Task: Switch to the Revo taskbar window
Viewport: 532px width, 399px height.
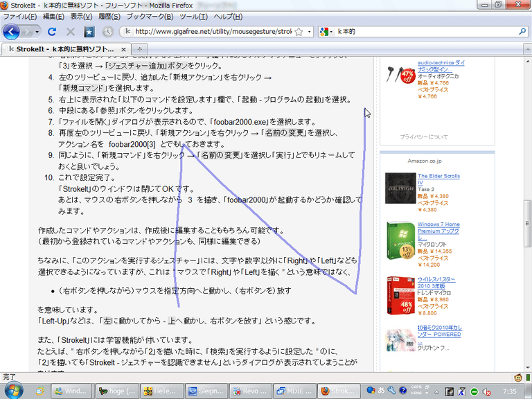Action: (x=250, y=391)
